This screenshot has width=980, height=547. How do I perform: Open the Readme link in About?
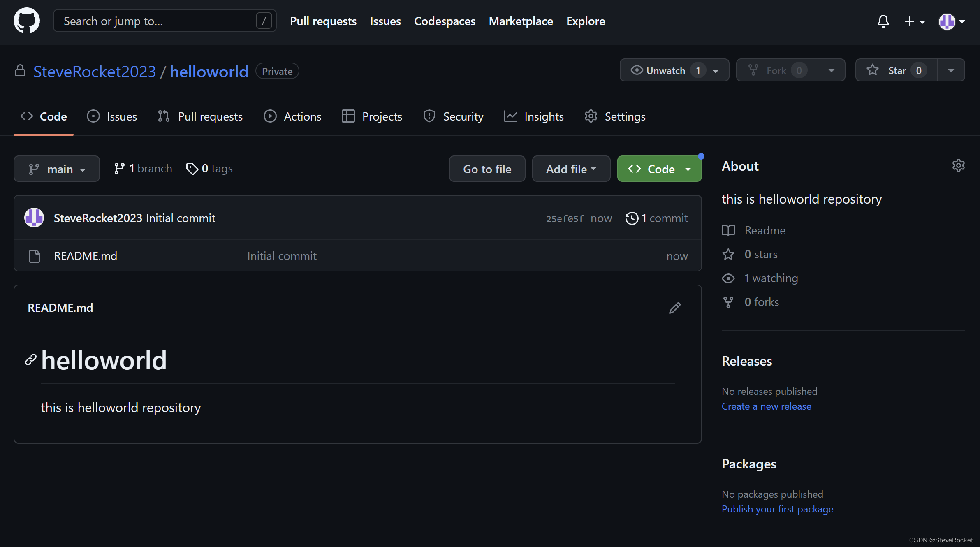click(765, 230)
